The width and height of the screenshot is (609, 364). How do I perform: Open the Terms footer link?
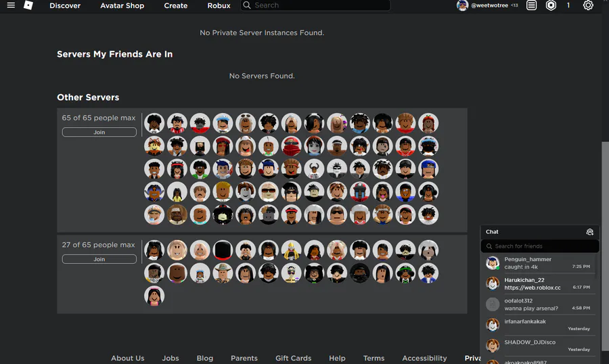point(374,358)
